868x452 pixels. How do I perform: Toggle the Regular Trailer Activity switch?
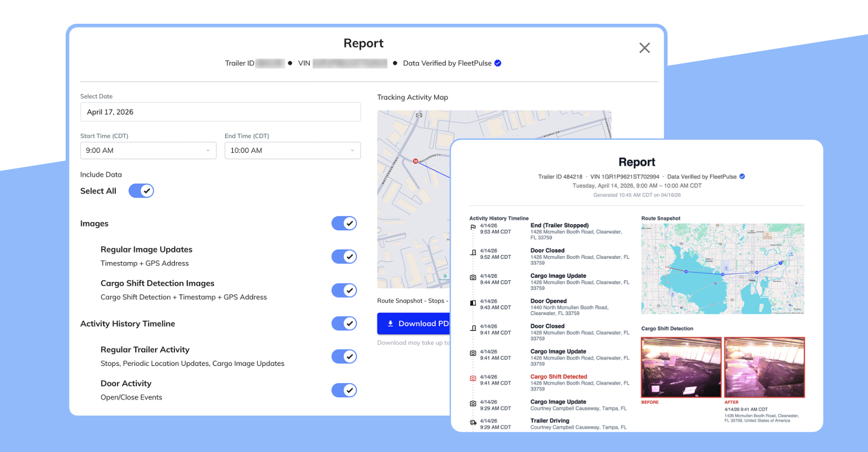pos(344,357)
